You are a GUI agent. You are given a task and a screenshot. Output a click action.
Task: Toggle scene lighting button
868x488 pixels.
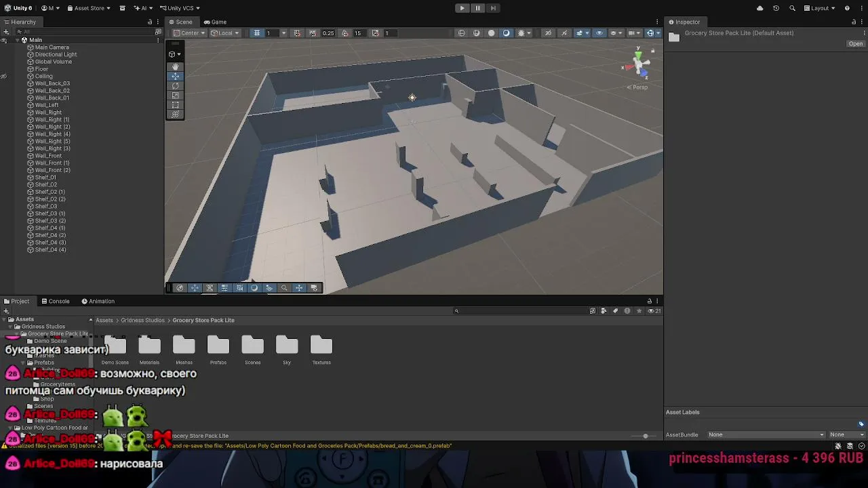[506, 33]
